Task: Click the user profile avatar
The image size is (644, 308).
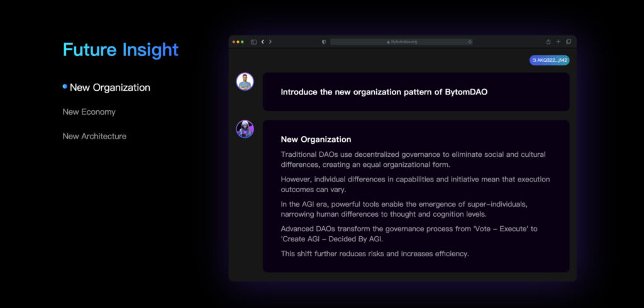Action: coord(245,81)
